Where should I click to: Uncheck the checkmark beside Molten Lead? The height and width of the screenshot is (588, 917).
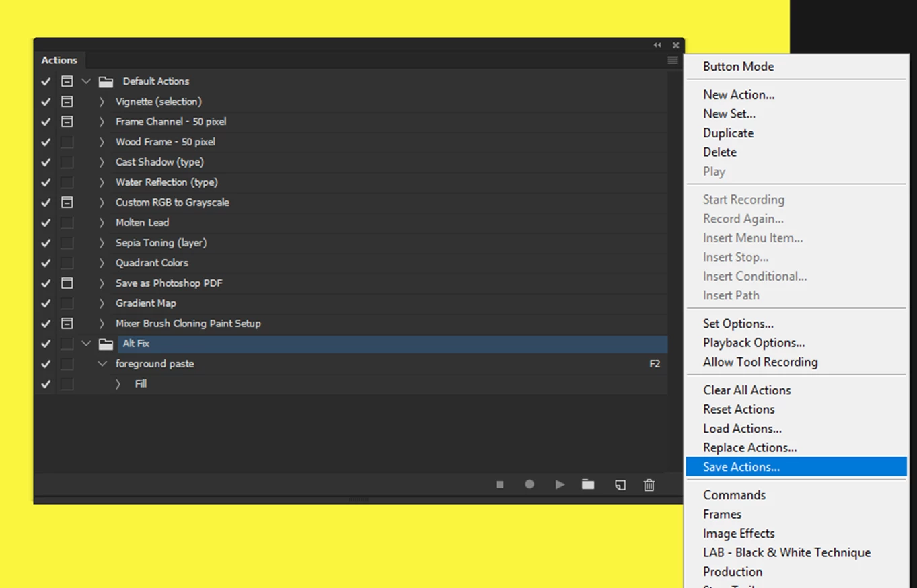point(46,223)
